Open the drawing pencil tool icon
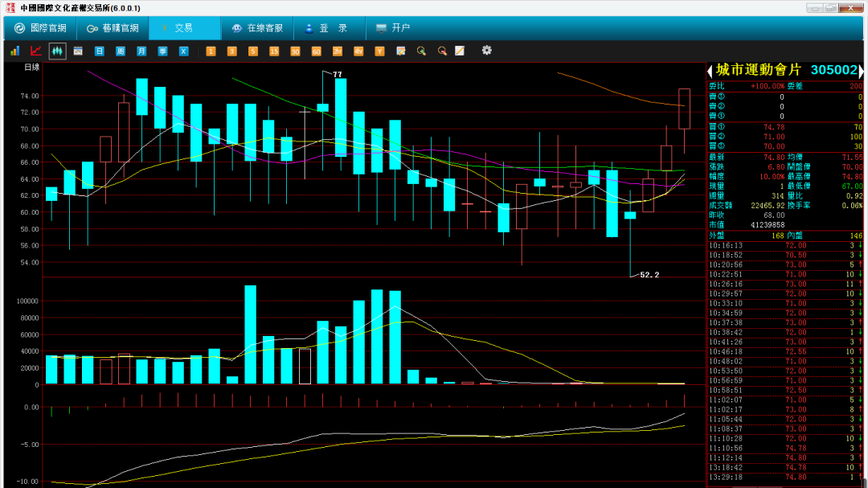This screenshot has width=868, height=488. click(x=460, y=51)
